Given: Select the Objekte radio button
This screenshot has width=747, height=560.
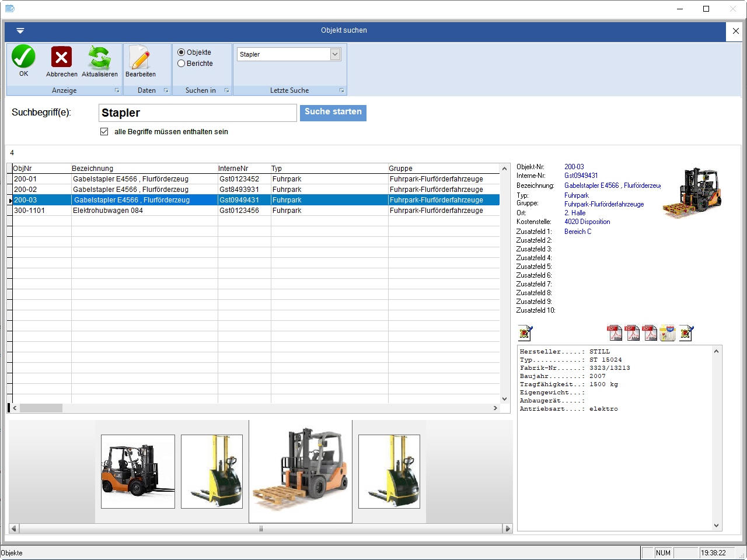Looking at the screenshot, I should [181, 52].
